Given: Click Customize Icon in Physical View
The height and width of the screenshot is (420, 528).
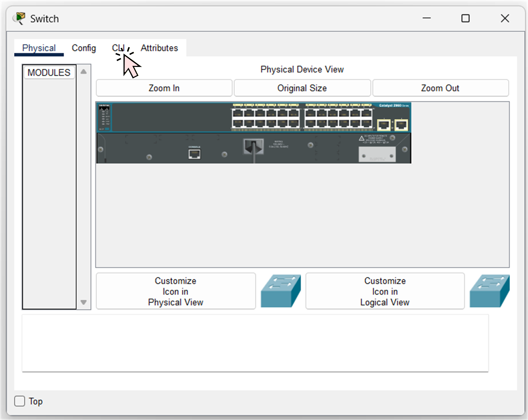Looking at the screenshot, I should pyautogui.click(x=175, y=291).
